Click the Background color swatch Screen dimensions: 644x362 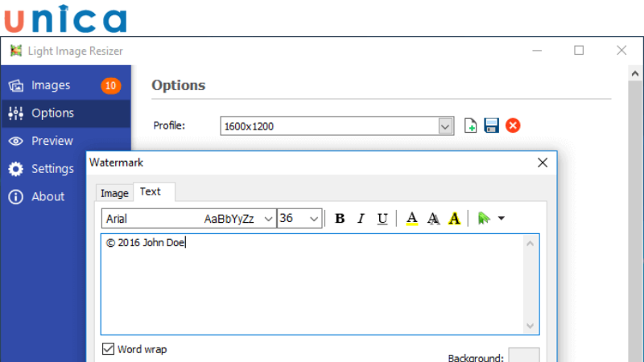[x=524, y=356]
